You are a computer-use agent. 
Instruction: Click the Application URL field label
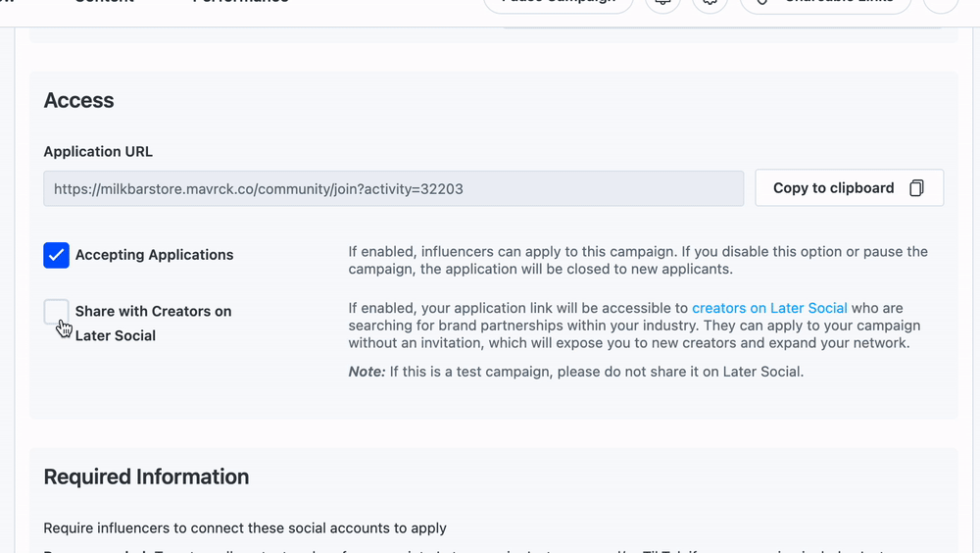point(98,152)
